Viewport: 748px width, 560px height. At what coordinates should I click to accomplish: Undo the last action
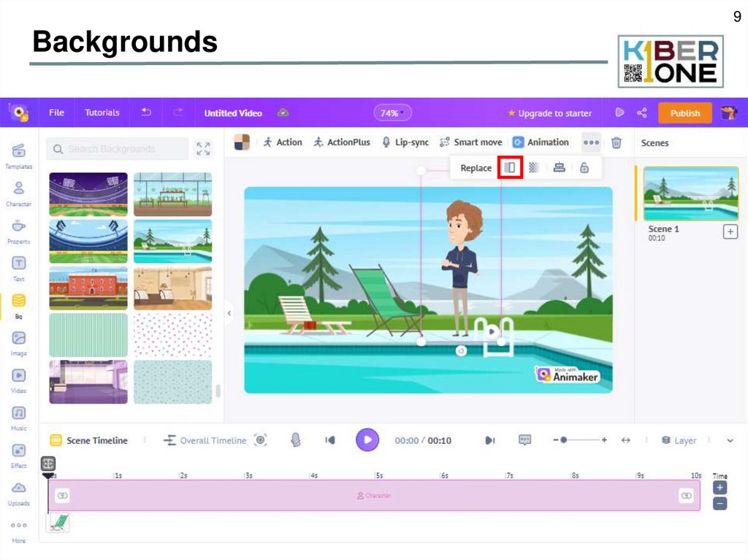point(146,112)
